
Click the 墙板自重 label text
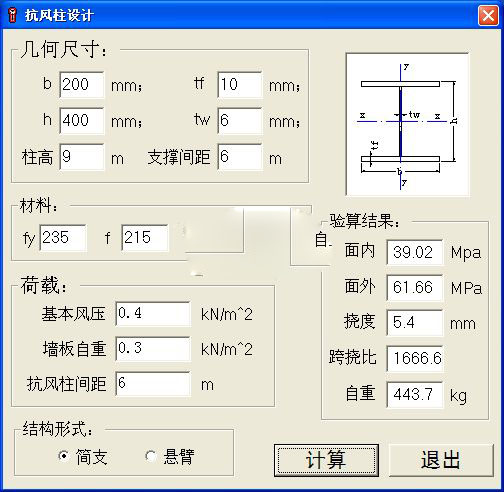(x=74, y=349)
